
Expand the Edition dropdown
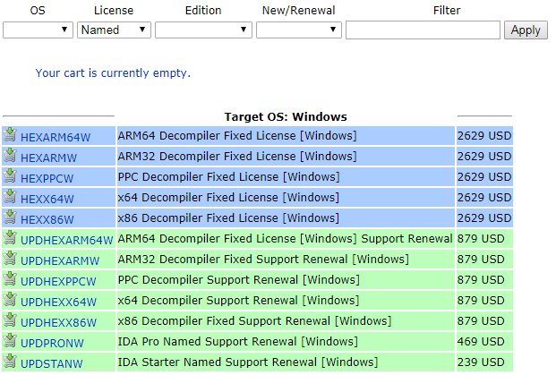coord(203,30)
